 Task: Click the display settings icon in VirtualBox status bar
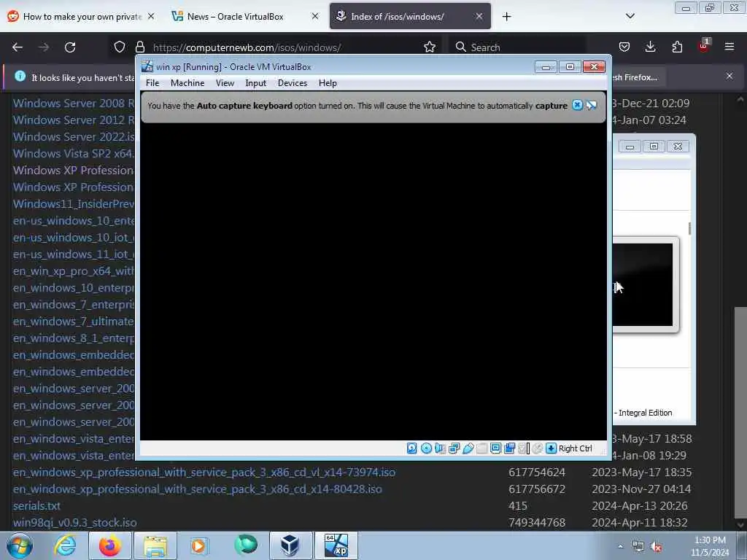(x=495, y=448)
